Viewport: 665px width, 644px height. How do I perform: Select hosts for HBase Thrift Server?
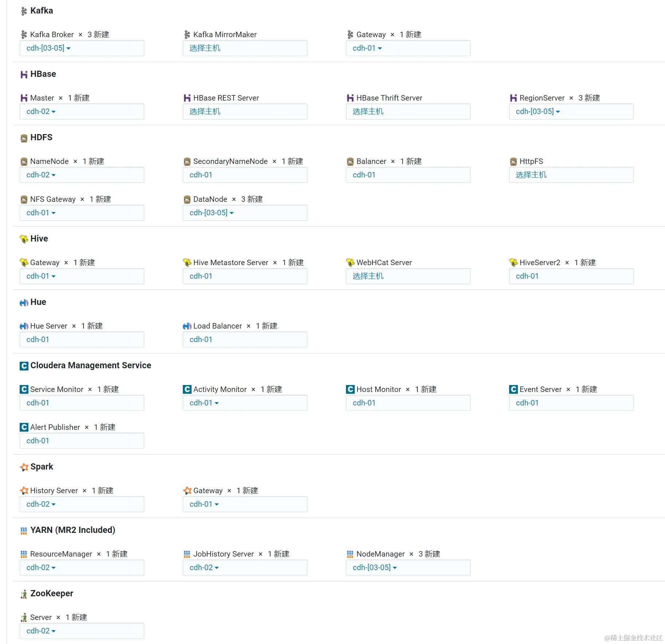click(x=408, y=111)
